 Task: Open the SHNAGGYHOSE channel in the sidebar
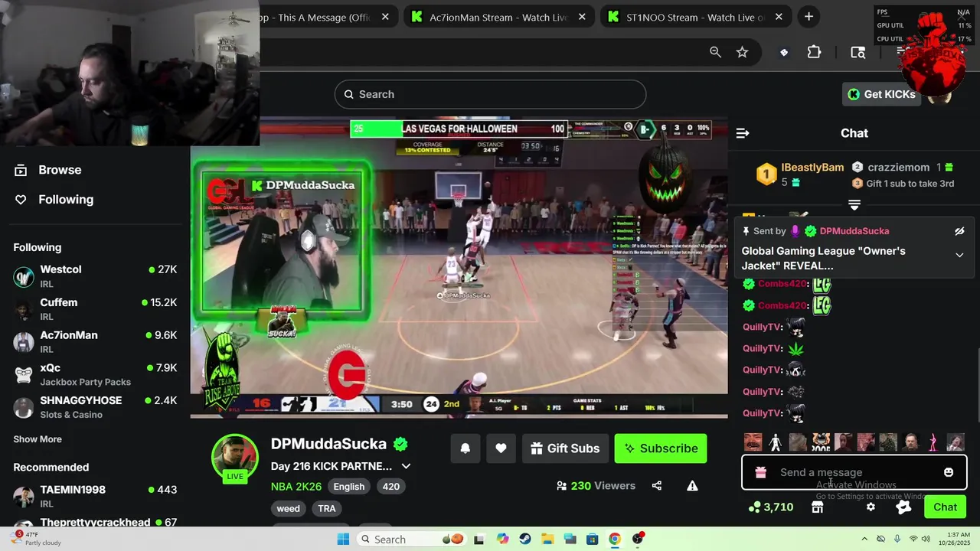(95, 408)
